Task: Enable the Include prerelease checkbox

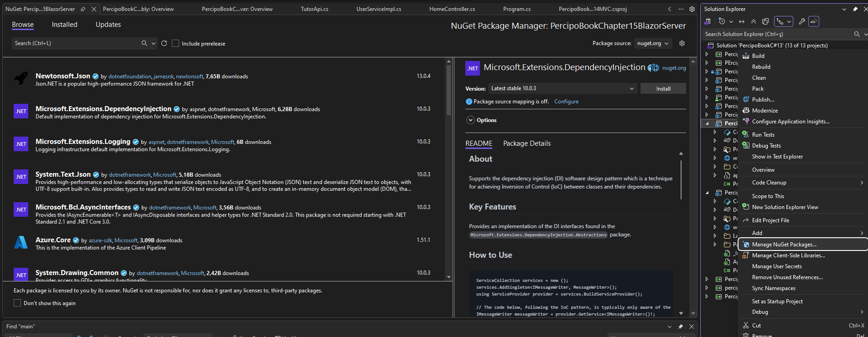Action: point(176,43)
